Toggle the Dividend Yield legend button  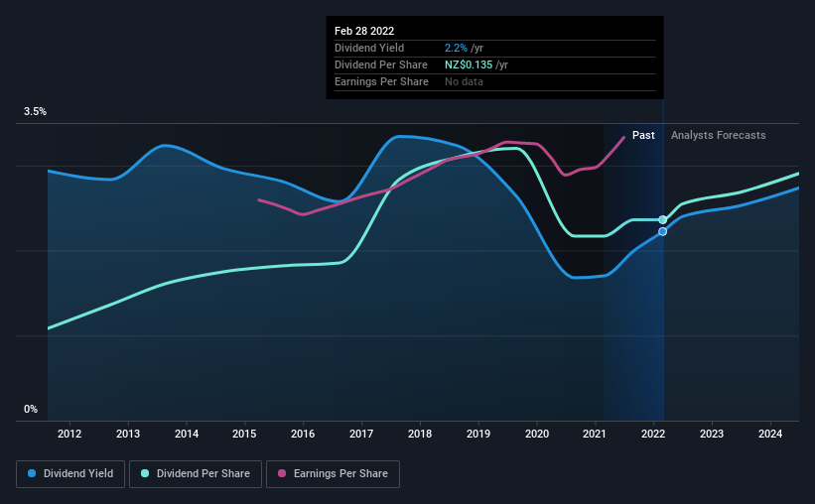(x=70, y=474)
